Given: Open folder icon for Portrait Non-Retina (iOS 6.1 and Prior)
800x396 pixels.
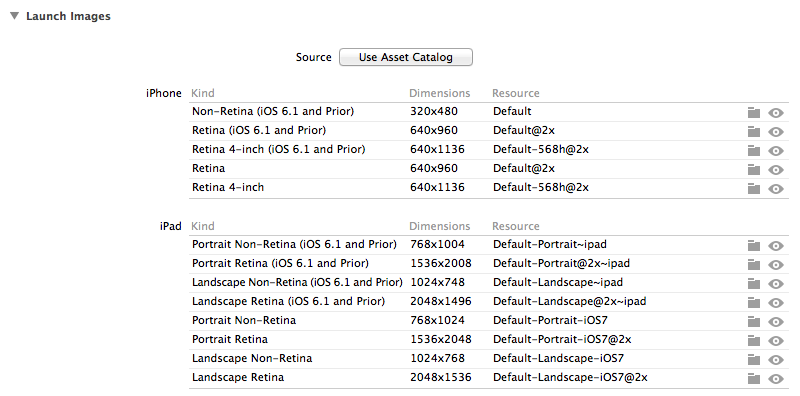Looking at the screenshot, I should (x=754, y=245).
